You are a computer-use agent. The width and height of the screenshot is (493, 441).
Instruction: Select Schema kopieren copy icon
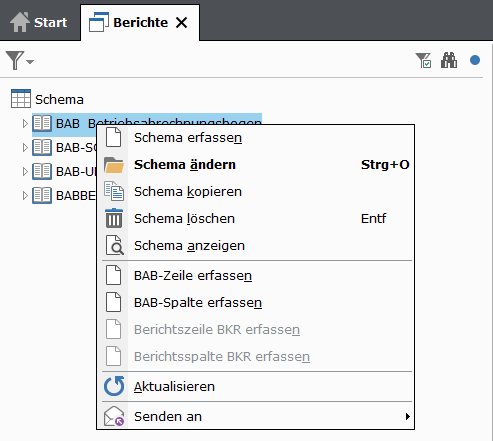pyautogui.click(x=114, y=191)
